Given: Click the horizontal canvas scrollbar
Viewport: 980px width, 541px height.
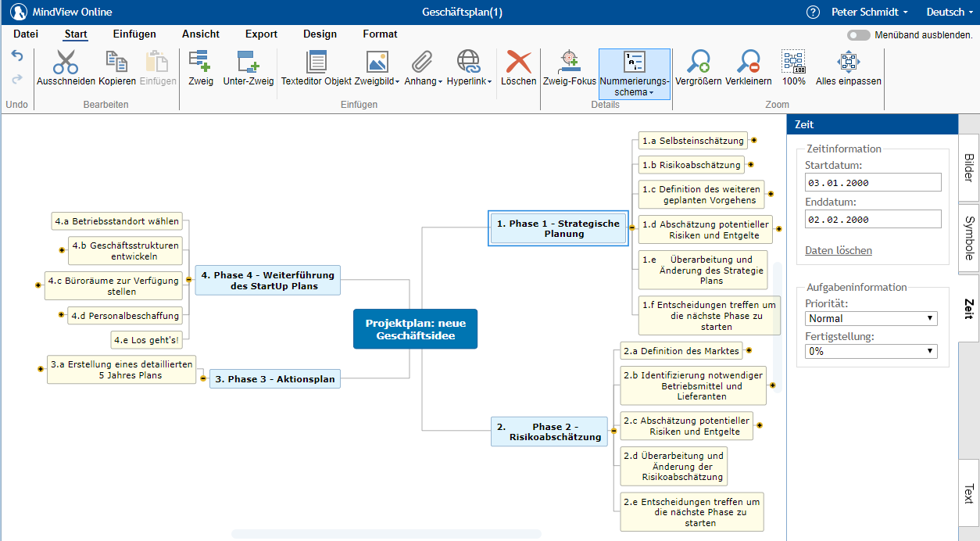Looking at the screenshot, I should pos(386,534).
